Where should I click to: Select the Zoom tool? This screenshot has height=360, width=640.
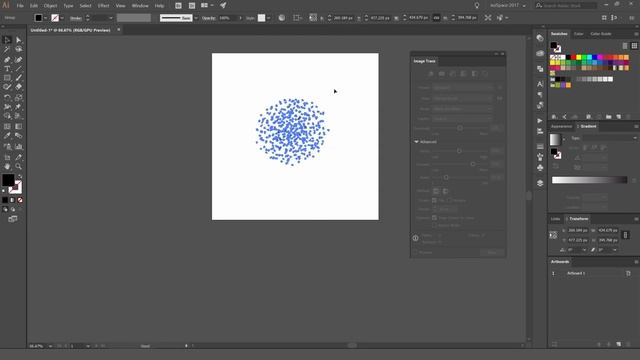pos(18,167)
